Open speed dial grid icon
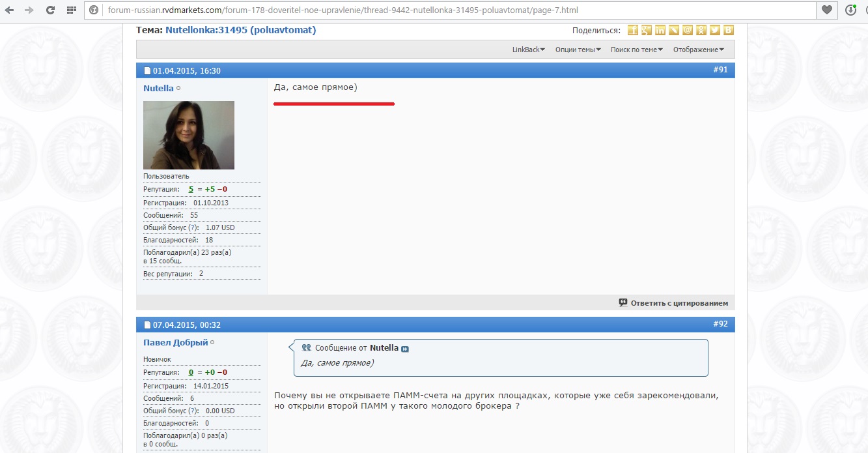Screen dimensions: 868x453 (72, 10)
